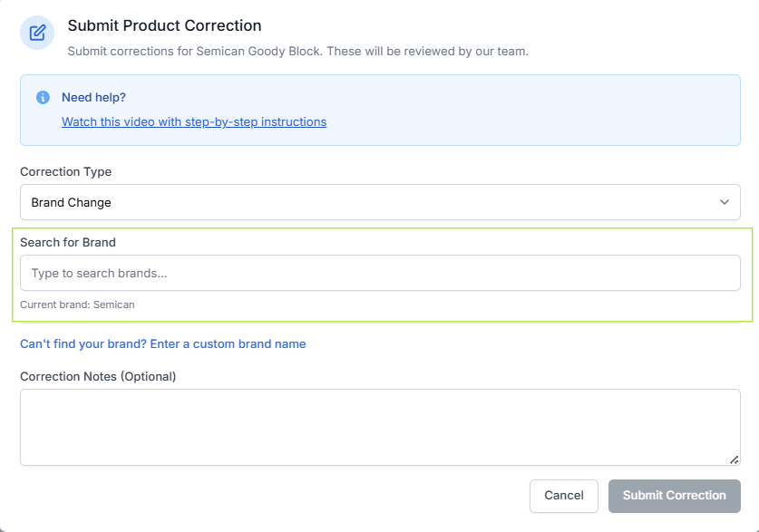Click 'Enter a custom brand name' link
Screen dimensions: 759x532
click(163, 343)
